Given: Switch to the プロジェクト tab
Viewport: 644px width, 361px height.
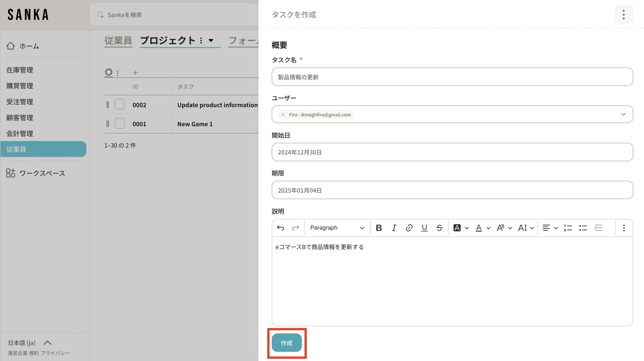Looking at the screenshot, I should coord(167,40).
